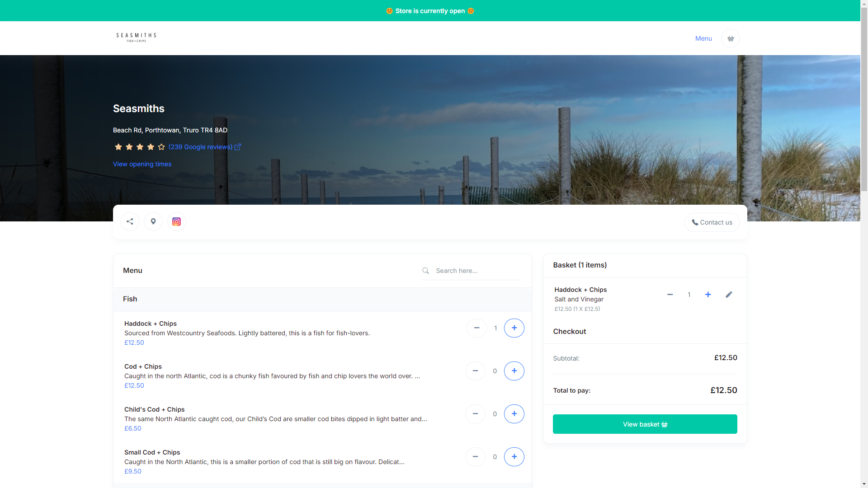Click the Store is currently open banner
Viewport: 868px width, 488px height.
coord(430,11)
